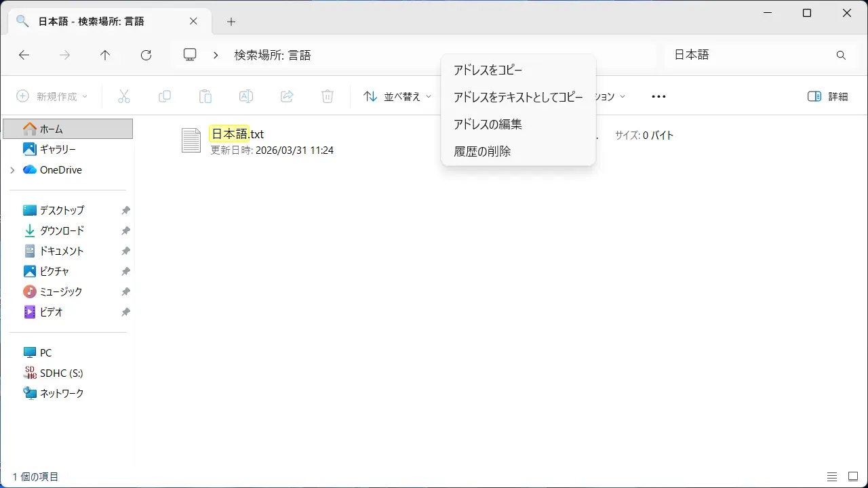Switch to details list view in status bar

click(x=832, y=477)
